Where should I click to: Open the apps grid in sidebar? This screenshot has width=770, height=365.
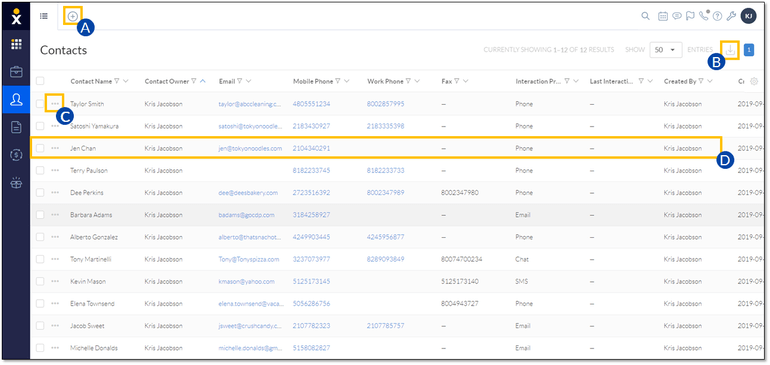[16, 44]
